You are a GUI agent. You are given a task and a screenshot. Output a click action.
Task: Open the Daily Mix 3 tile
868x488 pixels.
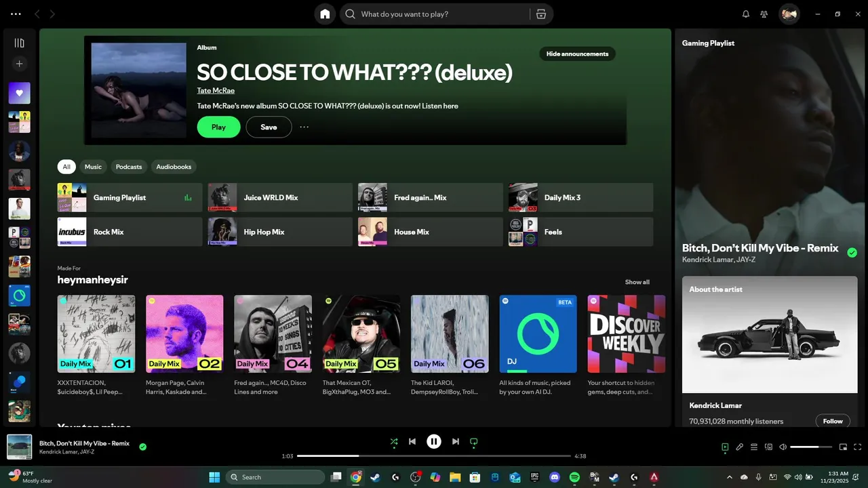(581, 197)
